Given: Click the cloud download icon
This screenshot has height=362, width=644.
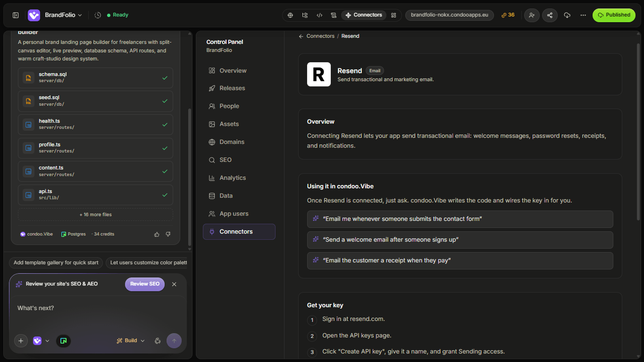Looking at the screenshot, I should pyautogui.click(x=567, y=15).
